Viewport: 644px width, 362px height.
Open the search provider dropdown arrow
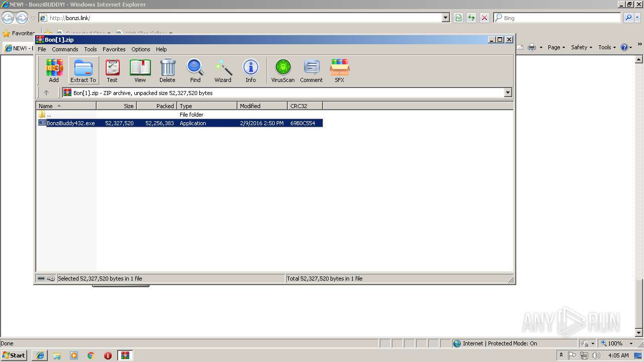coord(637,18)
